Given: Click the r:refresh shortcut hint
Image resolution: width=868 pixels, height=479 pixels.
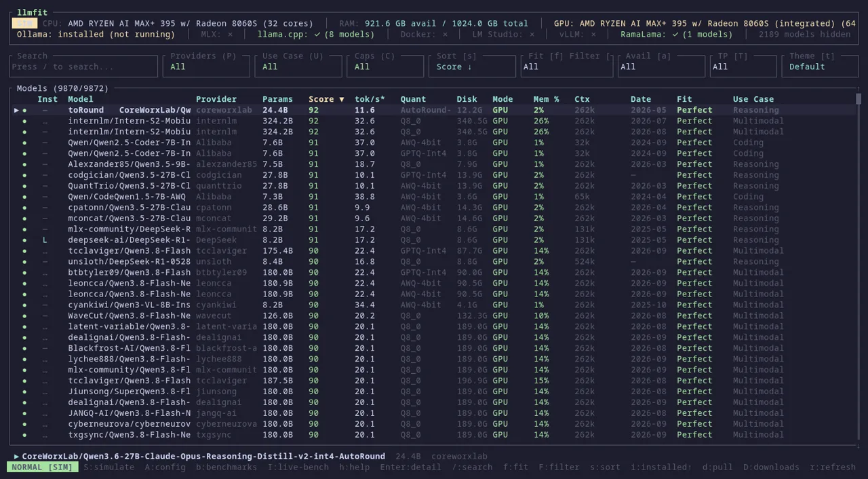Looking at the screenshot, I should point(833,467).
